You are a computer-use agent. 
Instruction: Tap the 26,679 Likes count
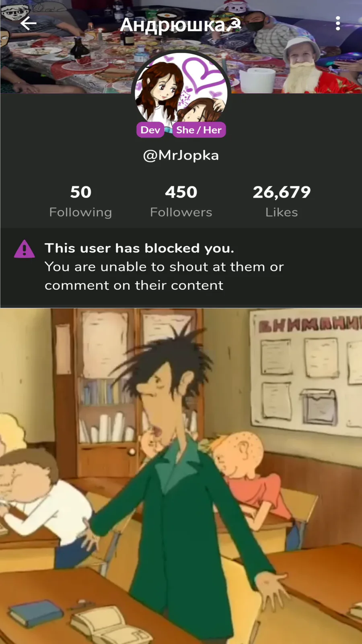[x=282, y=192]
